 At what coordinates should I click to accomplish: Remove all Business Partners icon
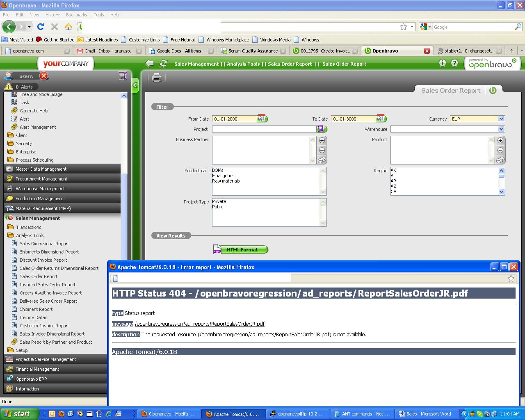click(322, 160)
